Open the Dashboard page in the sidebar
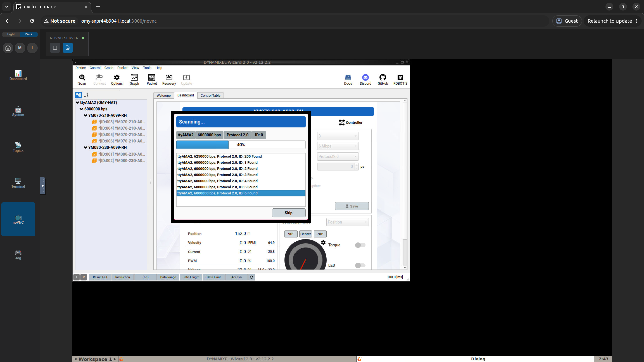The width and height of the screenshot is (644, 362). 18,75
